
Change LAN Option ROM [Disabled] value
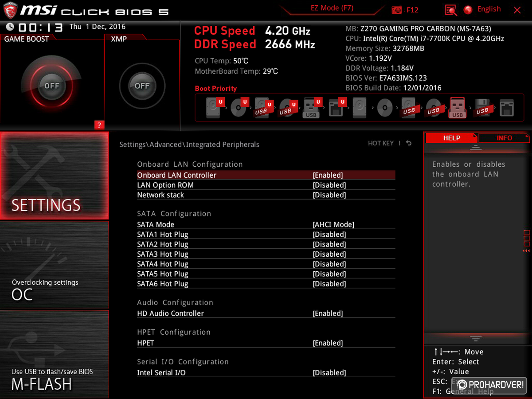click(x=329, y=185)
